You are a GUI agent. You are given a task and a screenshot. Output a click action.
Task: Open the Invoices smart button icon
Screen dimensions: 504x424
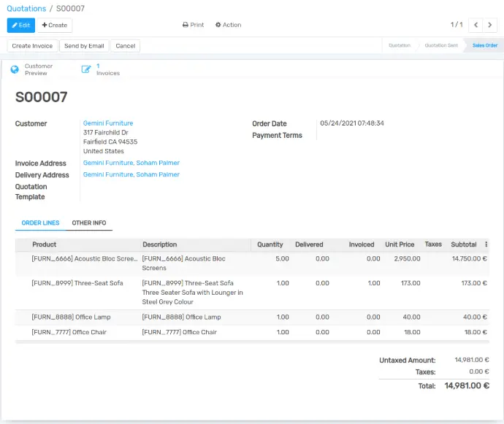tap(86, 69)
